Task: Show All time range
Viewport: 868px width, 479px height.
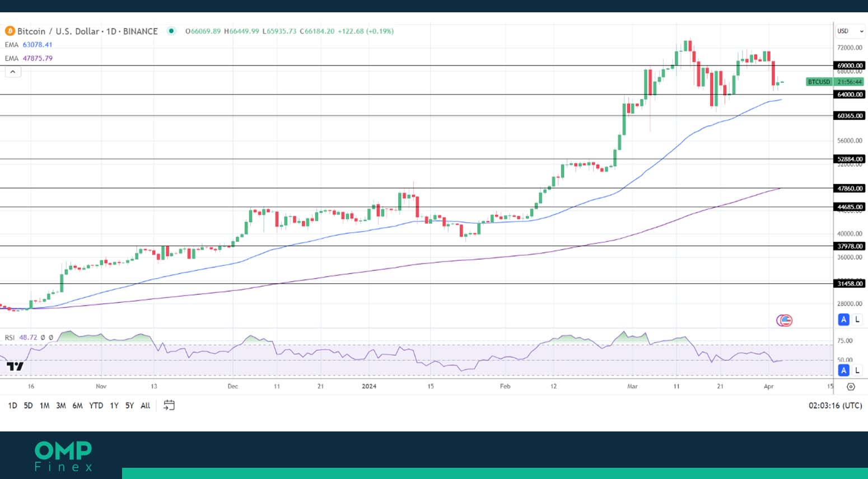Action: [146, 406]
